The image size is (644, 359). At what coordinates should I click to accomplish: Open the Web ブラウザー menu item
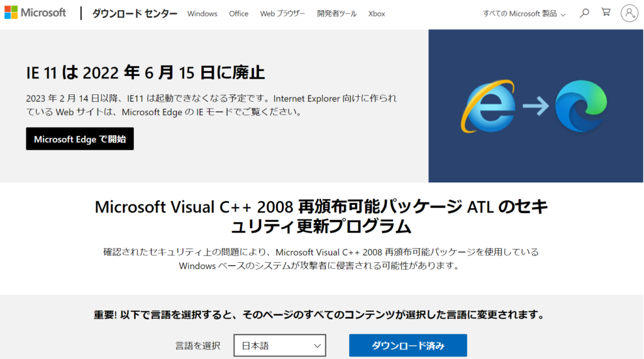tap(282, 14)
